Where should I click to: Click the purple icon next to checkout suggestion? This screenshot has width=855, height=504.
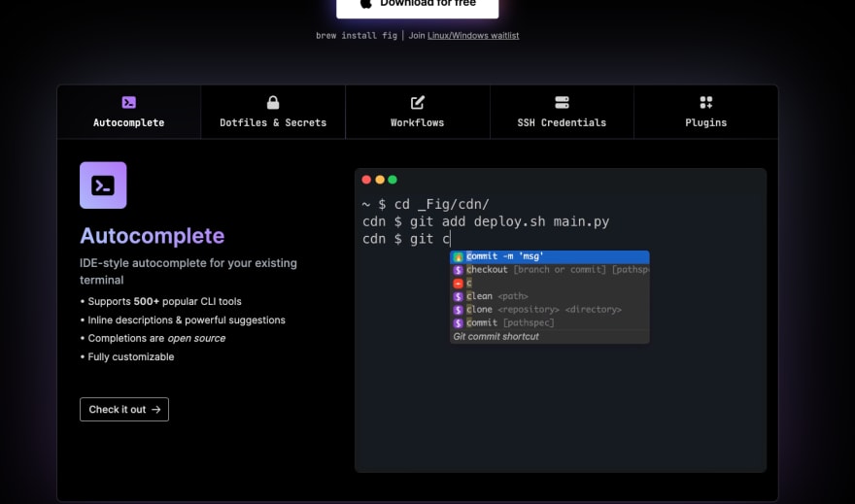click(x=458, y=270)
